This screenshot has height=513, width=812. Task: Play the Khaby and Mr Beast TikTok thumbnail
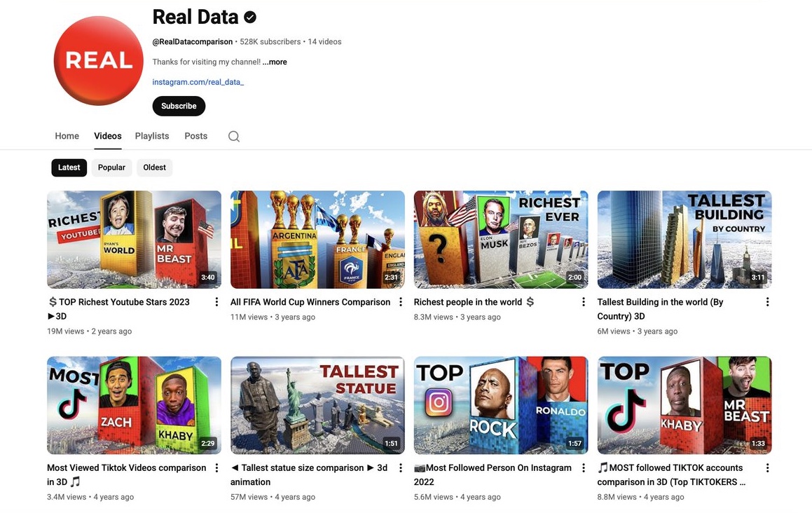(684, 405)
